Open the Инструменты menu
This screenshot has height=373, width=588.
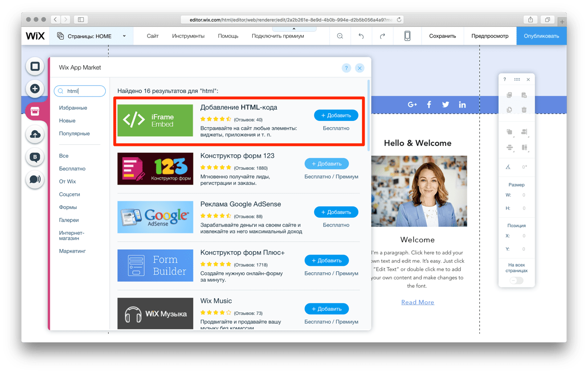188,36
